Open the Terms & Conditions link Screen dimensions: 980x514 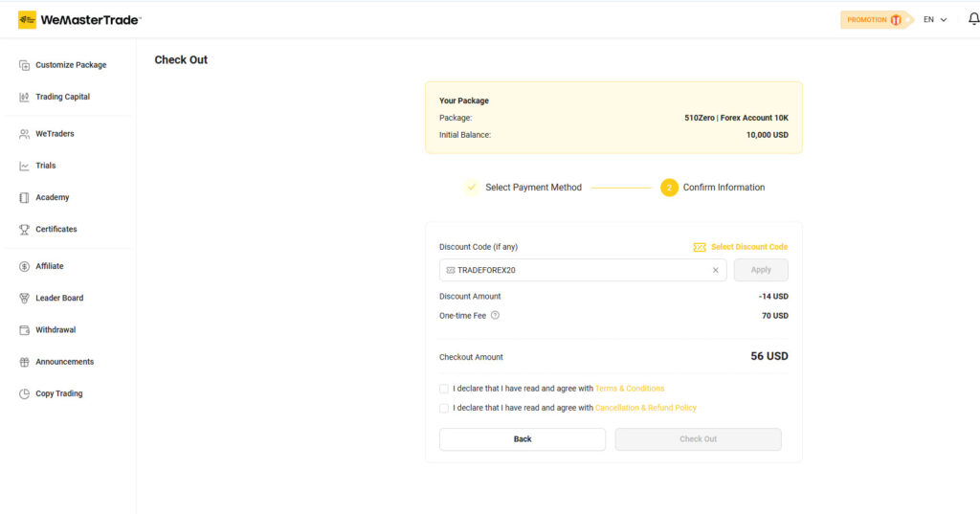click(x=630, y=389)
